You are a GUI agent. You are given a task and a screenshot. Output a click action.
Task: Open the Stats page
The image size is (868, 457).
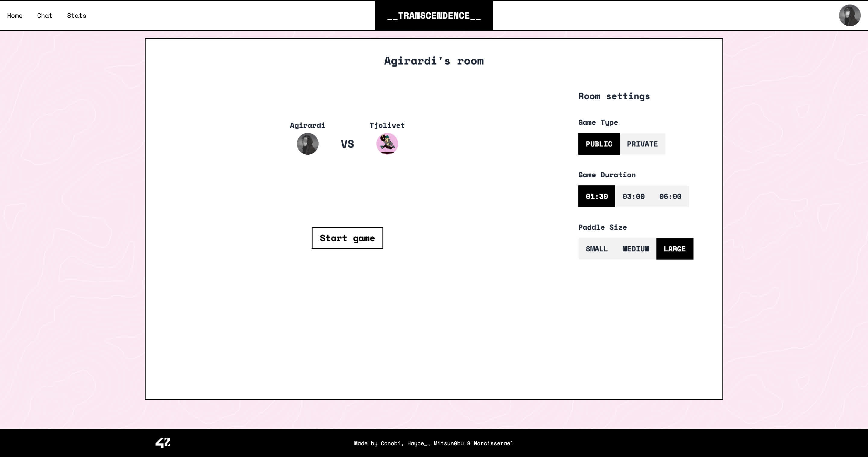coord(77,15)
